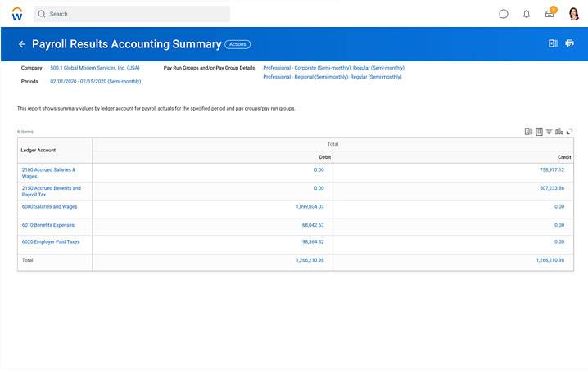This screenshot has height=370, width=588.
Task: Click the table chart view icon
Action: coord(559,131)
